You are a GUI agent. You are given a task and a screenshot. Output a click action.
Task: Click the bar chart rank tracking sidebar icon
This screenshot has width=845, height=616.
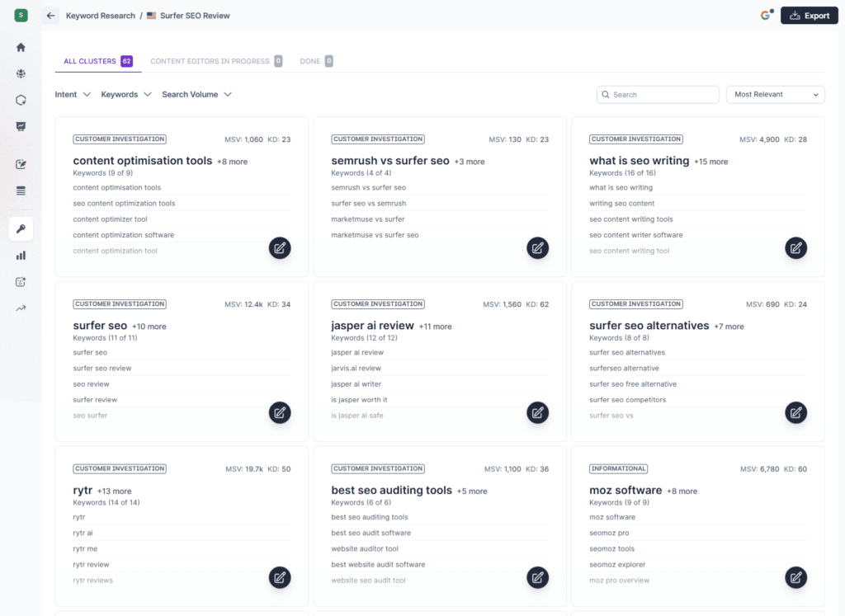pos(21,255)
